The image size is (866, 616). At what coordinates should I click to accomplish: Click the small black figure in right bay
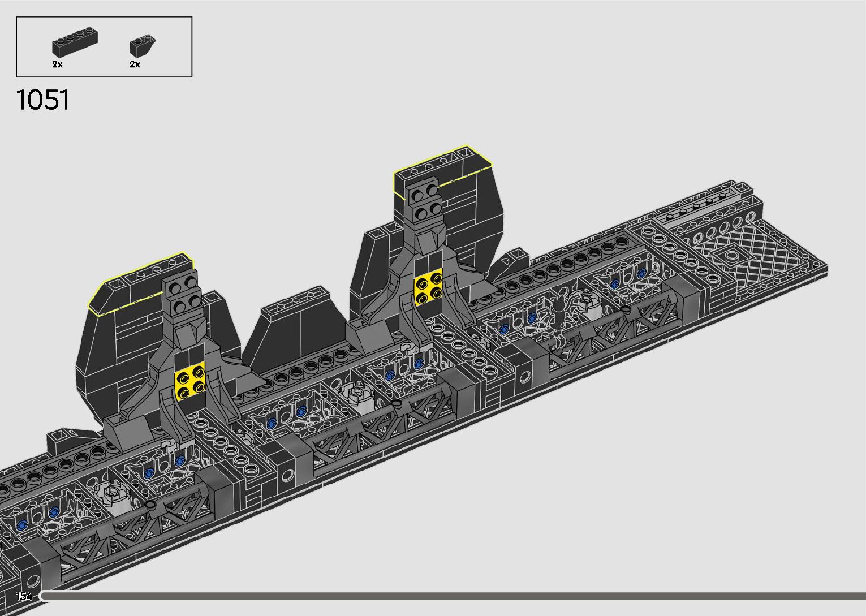[x=558, y=316]
